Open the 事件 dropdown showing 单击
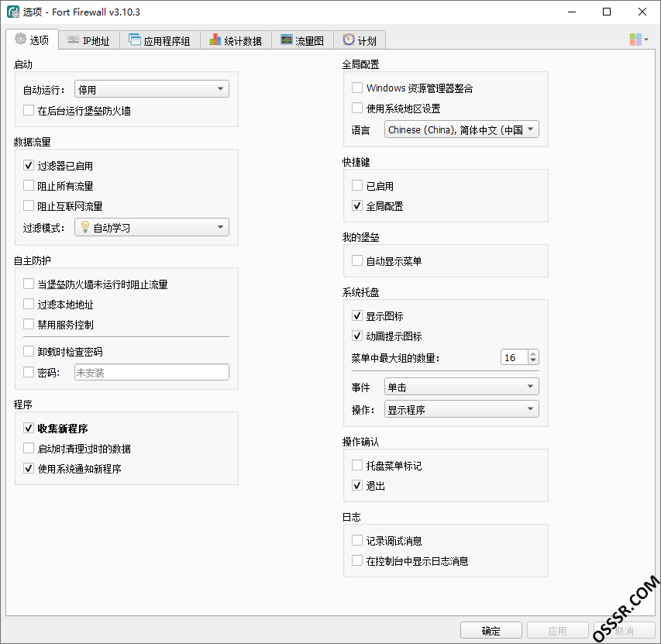The height and width of the screenshot is (644, 661). pos(462,387)
